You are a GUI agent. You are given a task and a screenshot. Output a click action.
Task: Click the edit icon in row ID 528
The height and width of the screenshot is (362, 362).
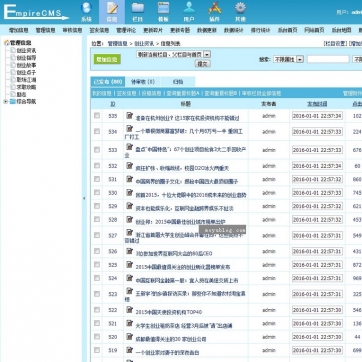click(x=130, y=219)
